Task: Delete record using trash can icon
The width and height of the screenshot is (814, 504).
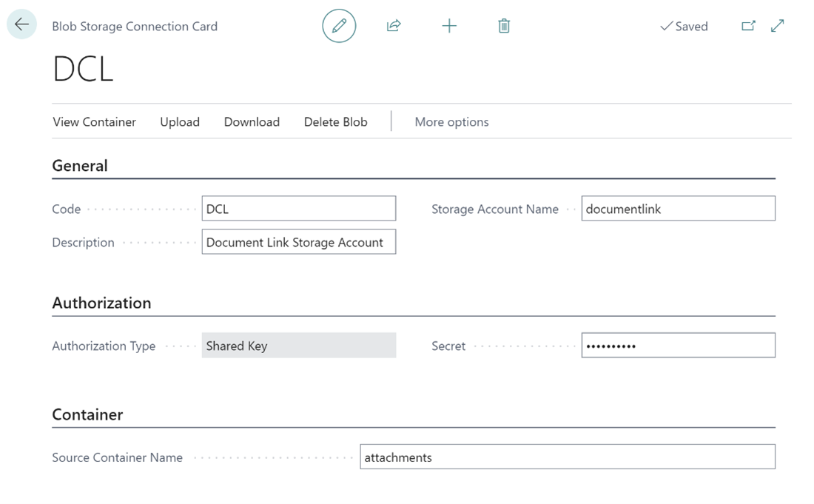Action: [504, 26]
